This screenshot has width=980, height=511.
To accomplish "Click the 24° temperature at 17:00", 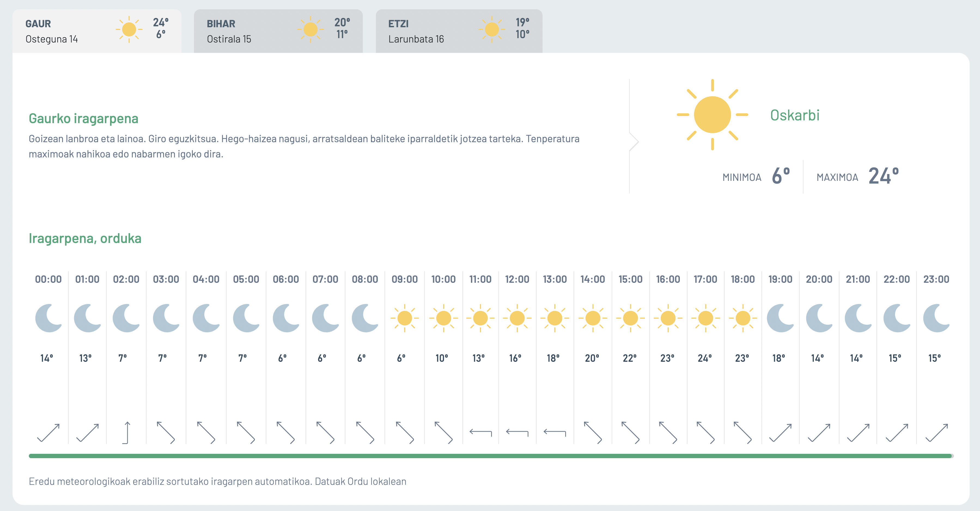I will tap(705, 358).
